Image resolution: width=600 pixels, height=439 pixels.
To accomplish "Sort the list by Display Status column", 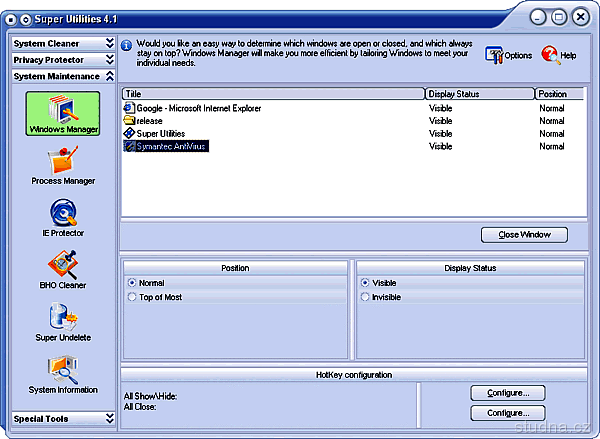I will [x=479, y=94].
